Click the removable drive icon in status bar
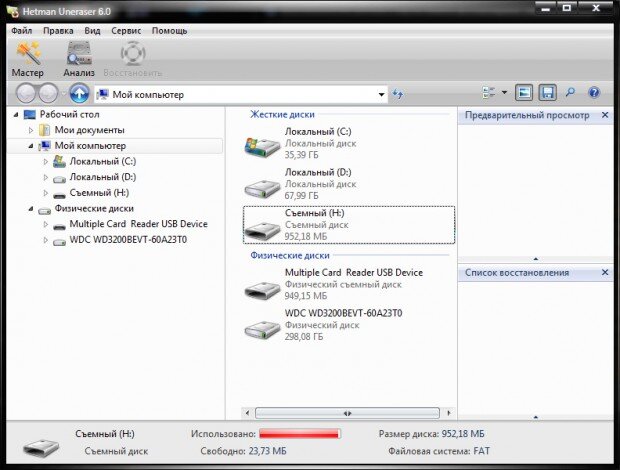Viewport: 620px width, 470px height. click(x=41, y=447)
